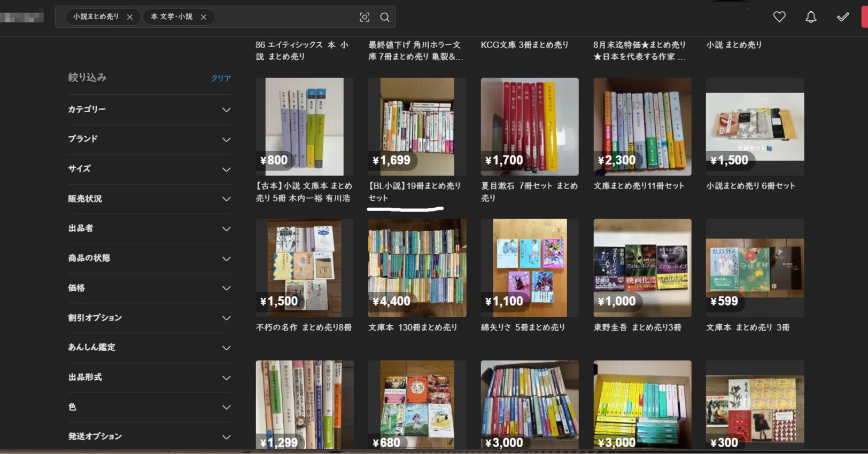Screen dimensions: 868x454
Task: Expand the 発送オプション filter
Action: [150, 437]
